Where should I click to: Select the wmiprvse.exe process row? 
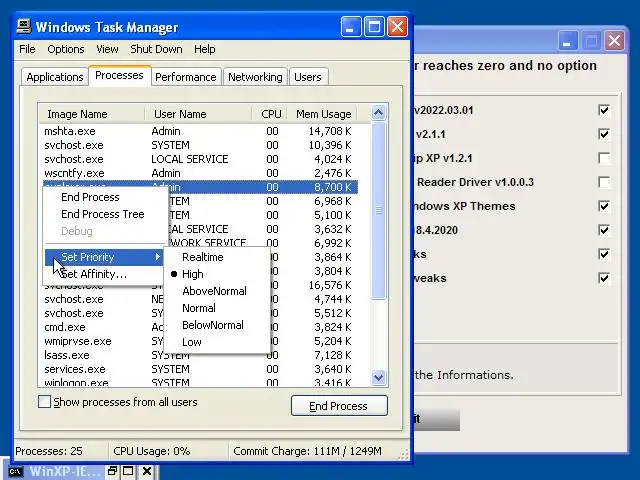coord(200,341)
